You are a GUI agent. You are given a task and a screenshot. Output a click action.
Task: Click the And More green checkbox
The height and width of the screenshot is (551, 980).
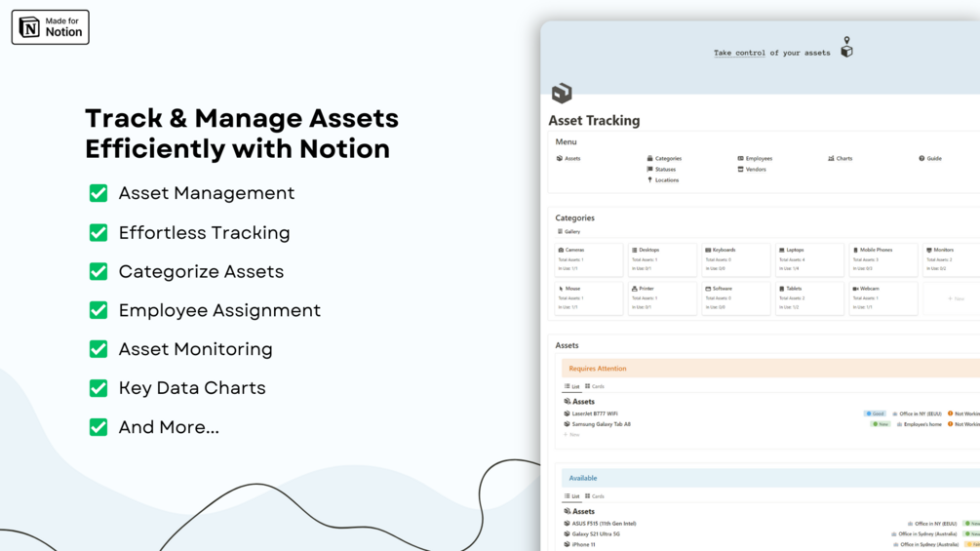point(98,427)
